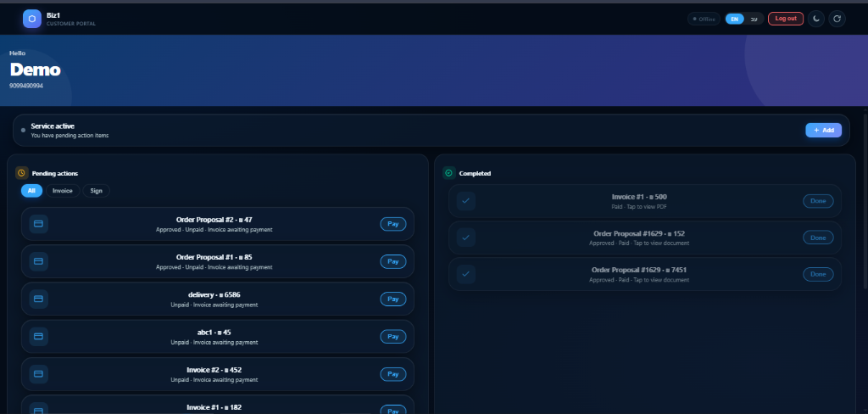Click checkmark icon on Order Proposal ₪ 7451
The width and height of the screenshot is (868, 414).
coord(466,274)
